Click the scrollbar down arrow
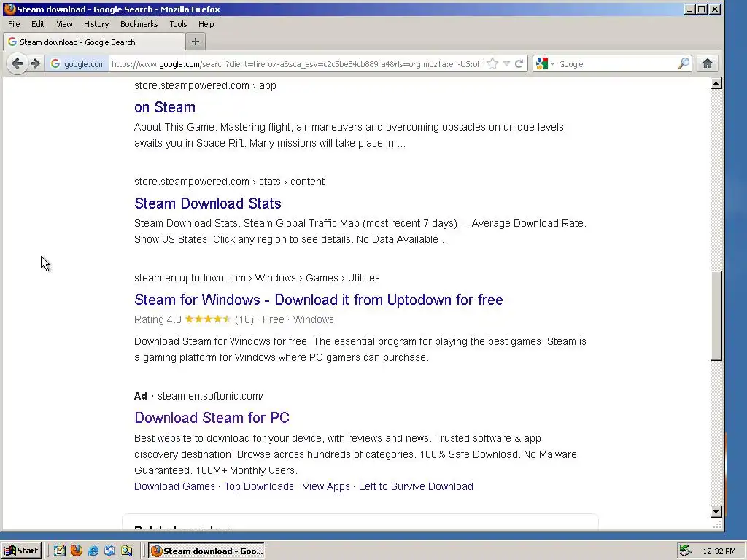Image resolution: width=747 pixels, height=560 pixels. pos(716,512)
